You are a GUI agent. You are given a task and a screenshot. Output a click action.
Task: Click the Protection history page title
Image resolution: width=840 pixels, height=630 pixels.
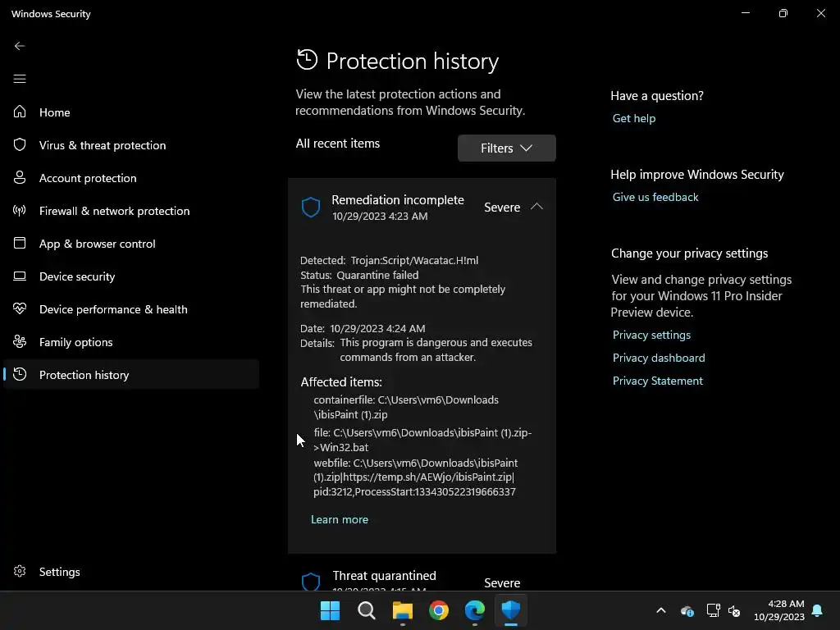412,61
